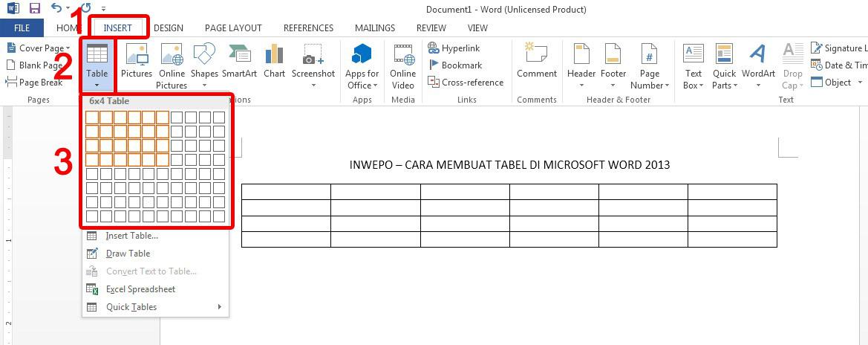Insert WordArt text
Screen dimensions: 868x345
[758, 65]
